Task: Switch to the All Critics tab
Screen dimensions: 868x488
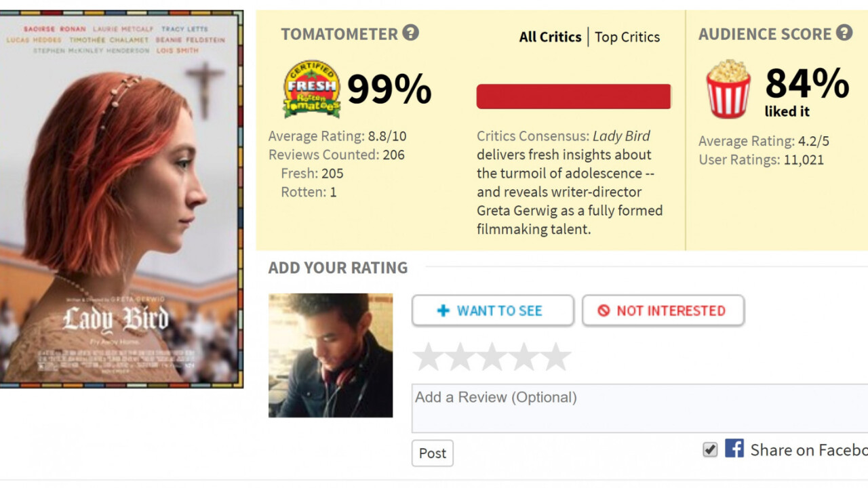Action: pos(550,37)
